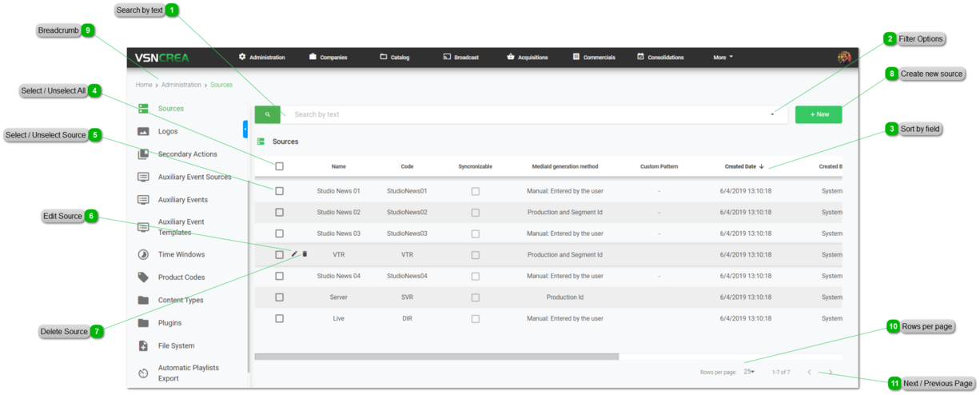Toggle the select all sources checkbox
The width and height of the screenshot is (980, 395).
tap(279, 166)
